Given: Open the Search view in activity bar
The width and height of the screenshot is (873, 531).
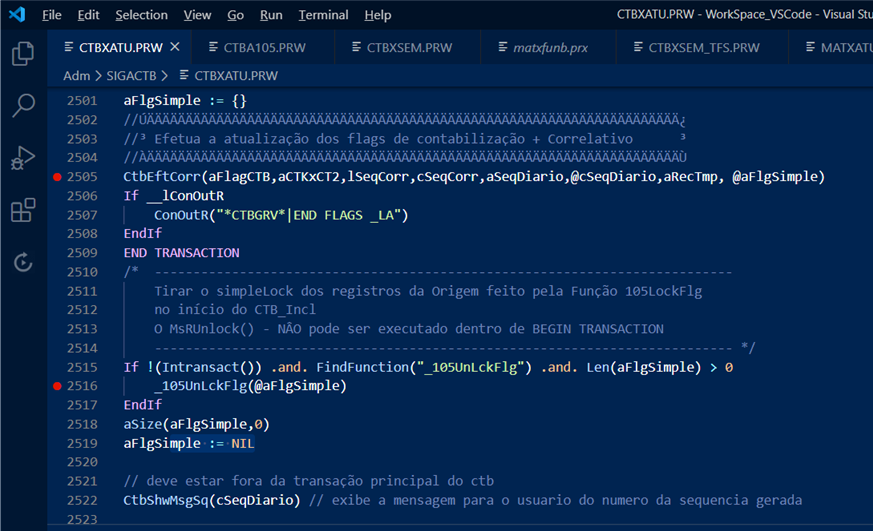Looking at the screenshot, I should coord(22,105).
